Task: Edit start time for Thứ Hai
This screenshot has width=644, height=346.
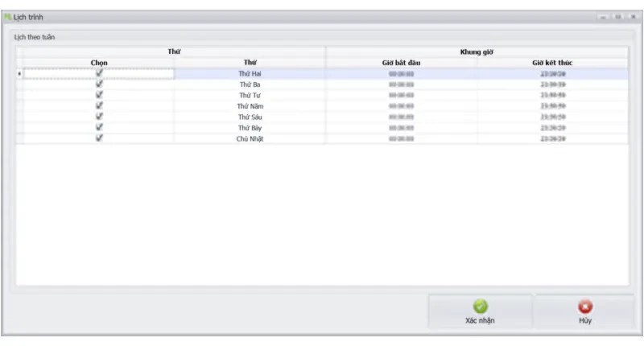Action: pyautogui.click(x=401, y=74)
